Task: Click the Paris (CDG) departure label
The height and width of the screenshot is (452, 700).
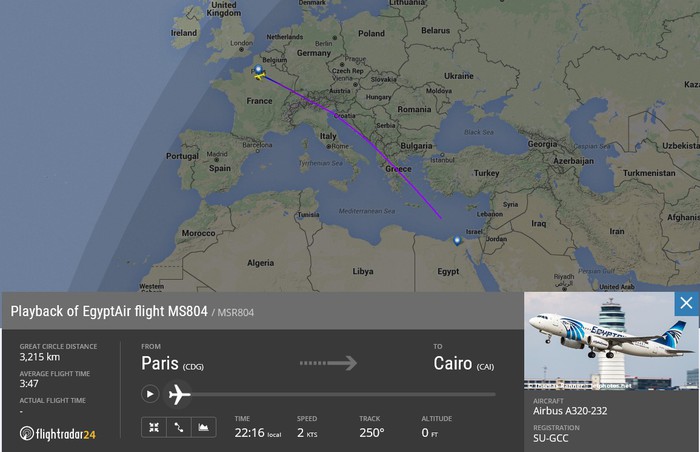Action: point(172,364)
